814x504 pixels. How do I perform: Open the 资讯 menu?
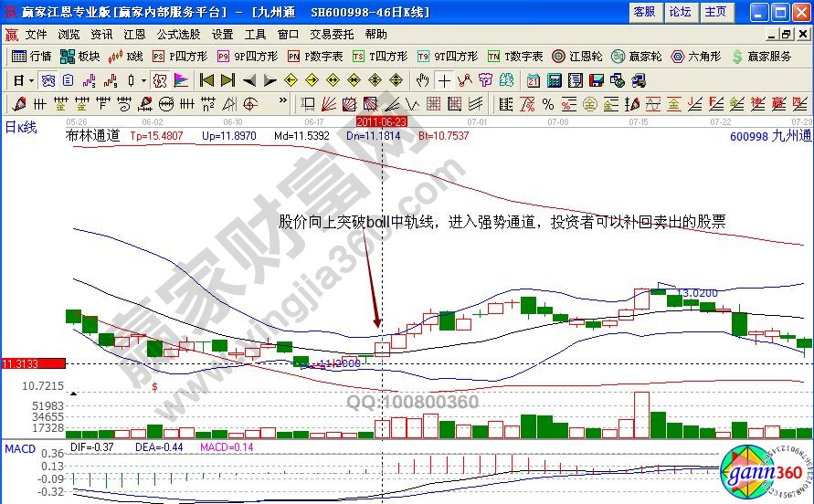point(101,35)
